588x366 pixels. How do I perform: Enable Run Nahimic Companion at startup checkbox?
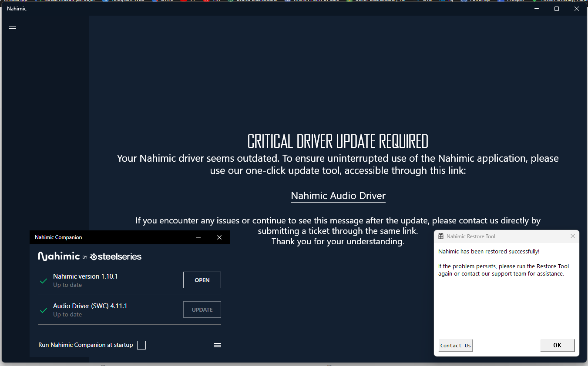[141, 345]
